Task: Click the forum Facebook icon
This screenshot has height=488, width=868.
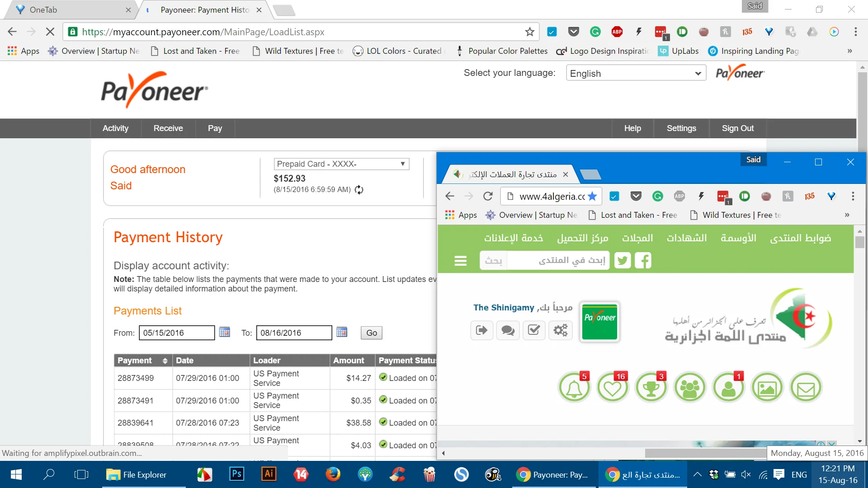Action: coord(643,261)
